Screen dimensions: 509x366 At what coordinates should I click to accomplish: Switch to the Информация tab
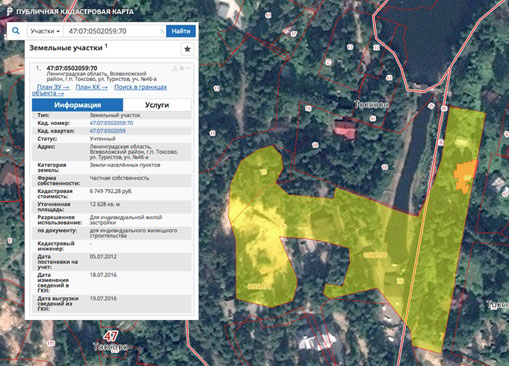click(77, 105)
